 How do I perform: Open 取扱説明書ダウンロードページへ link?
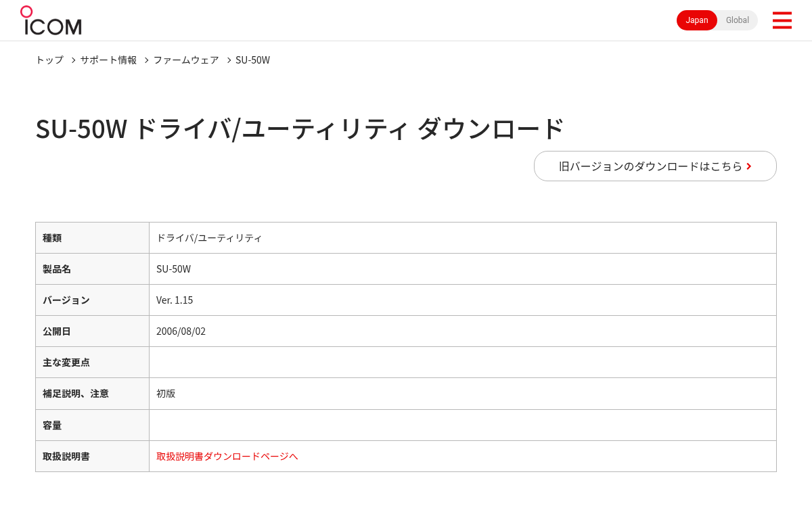(x=227, y=456)
